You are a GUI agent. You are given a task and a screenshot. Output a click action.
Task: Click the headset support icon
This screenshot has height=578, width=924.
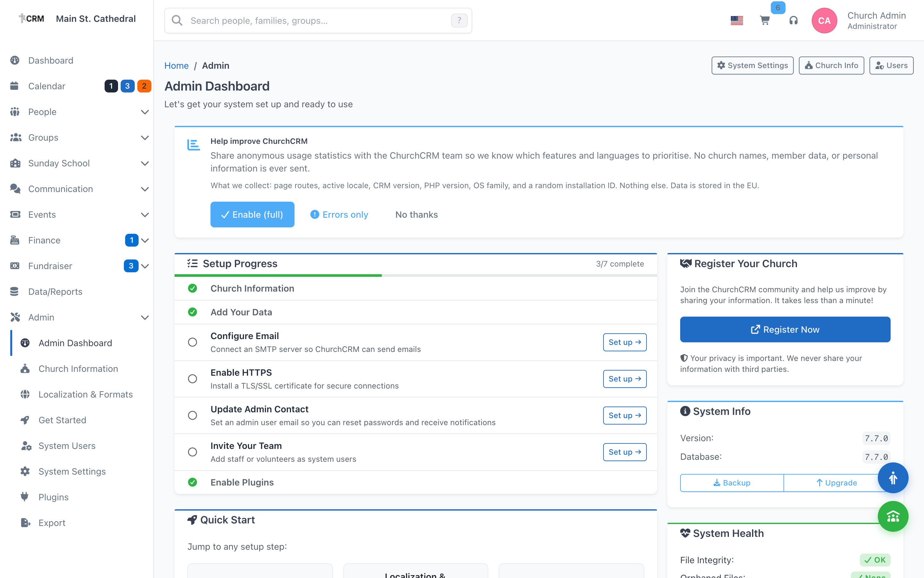tap(793, 20)
